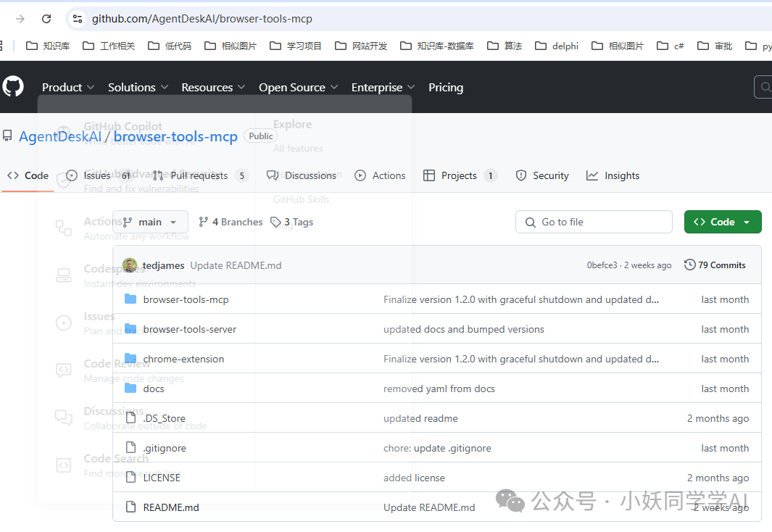Click the tedjames avatar image
The width and height of the screenshot is (772, 532).
pos(130,265)
